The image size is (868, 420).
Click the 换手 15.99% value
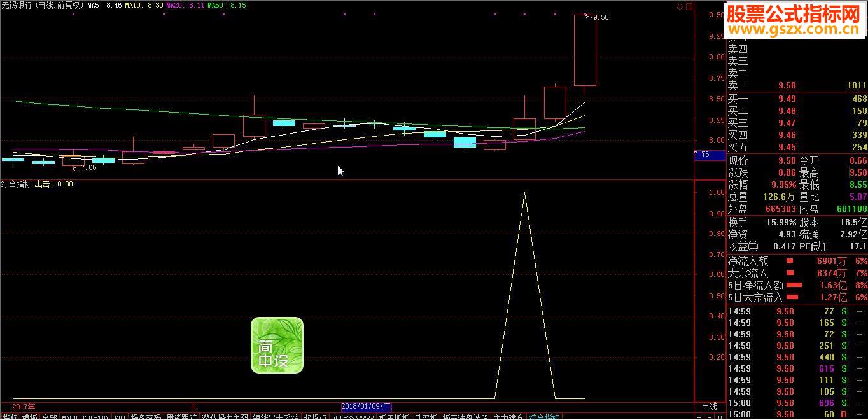point(781,223)
